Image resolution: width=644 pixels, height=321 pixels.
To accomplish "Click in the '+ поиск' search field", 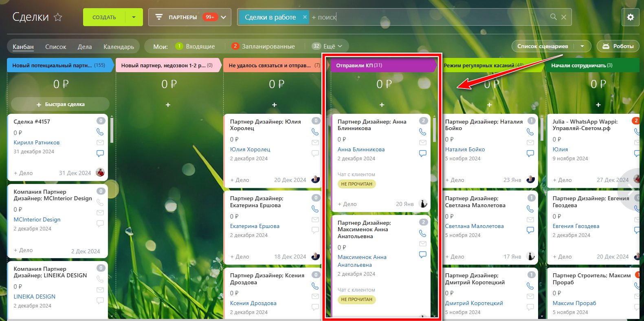I will pos(428,17).
